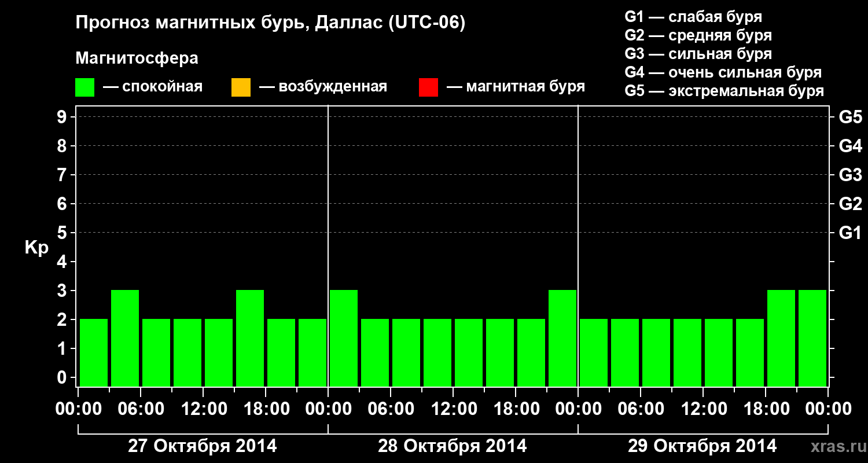Click the orange 'возбужденная' legend swatch
Image resolution: width=868 pixels, height=463 pixels.
pos(241,87)
